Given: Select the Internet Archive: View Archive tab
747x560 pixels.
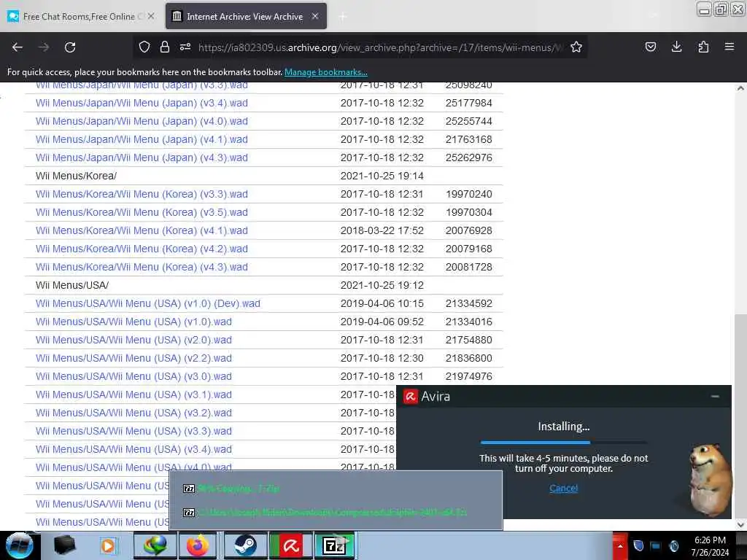Looking at the screenshot, I should (246, 16).
